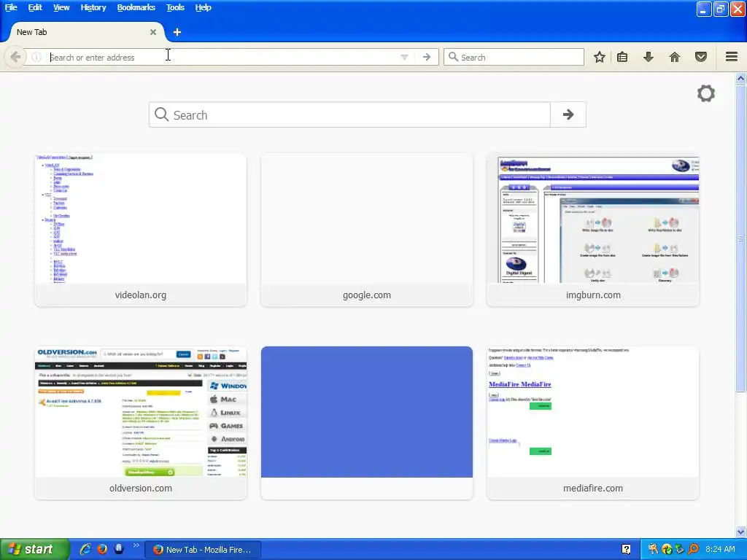Click the back navigation arrow button
This screenshot has width=747, height=560.
[x=15, y=57]
